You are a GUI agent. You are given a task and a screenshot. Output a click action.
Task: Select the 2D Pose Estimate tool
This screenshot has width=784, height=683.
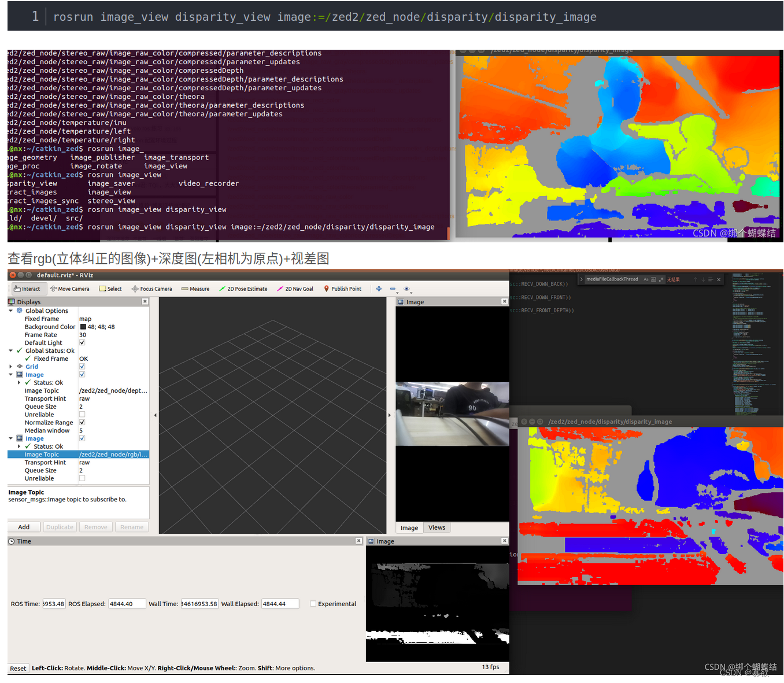click(243, 289)
